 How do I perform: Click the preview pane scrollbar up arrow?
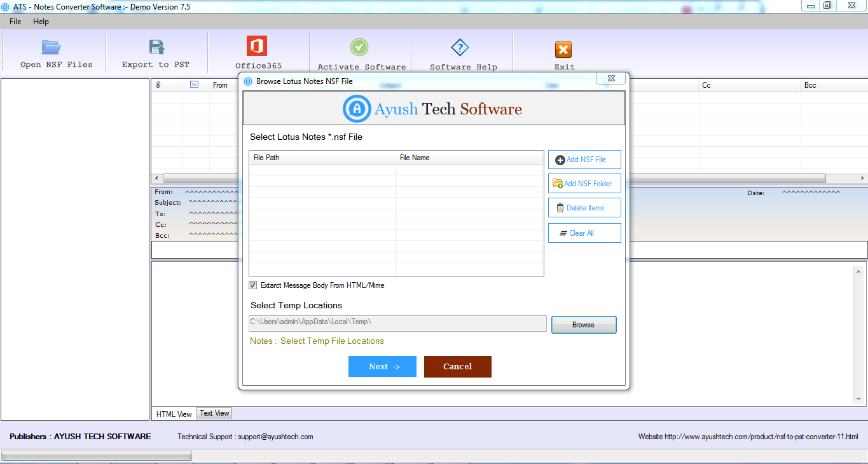858,271
